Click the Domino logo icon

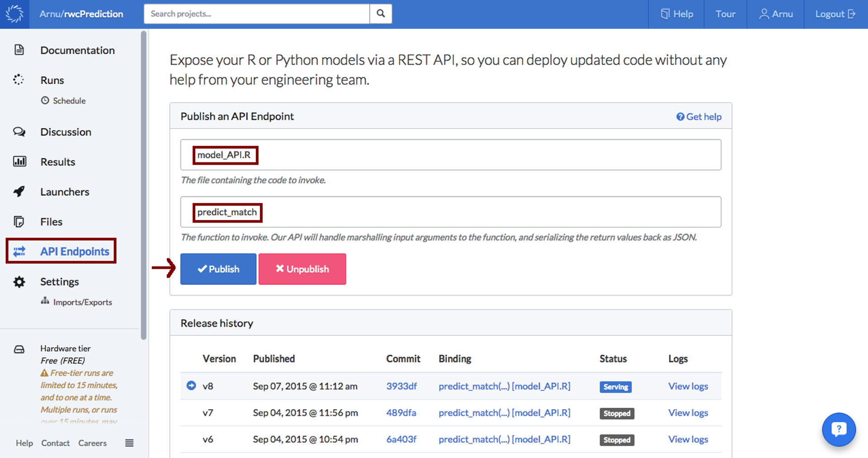(14, 14)
